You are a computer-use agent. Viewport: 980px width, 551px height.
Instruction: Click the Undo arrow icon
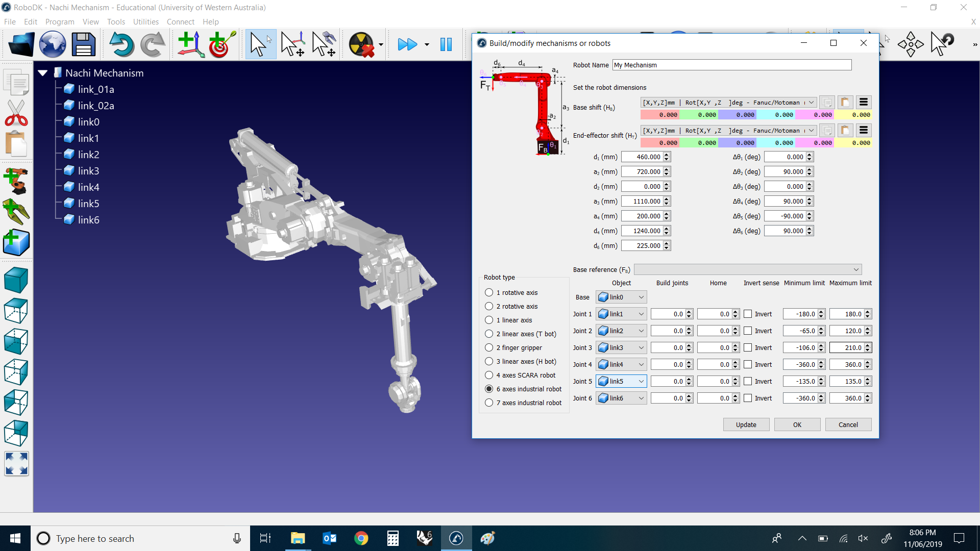(121, 44)
